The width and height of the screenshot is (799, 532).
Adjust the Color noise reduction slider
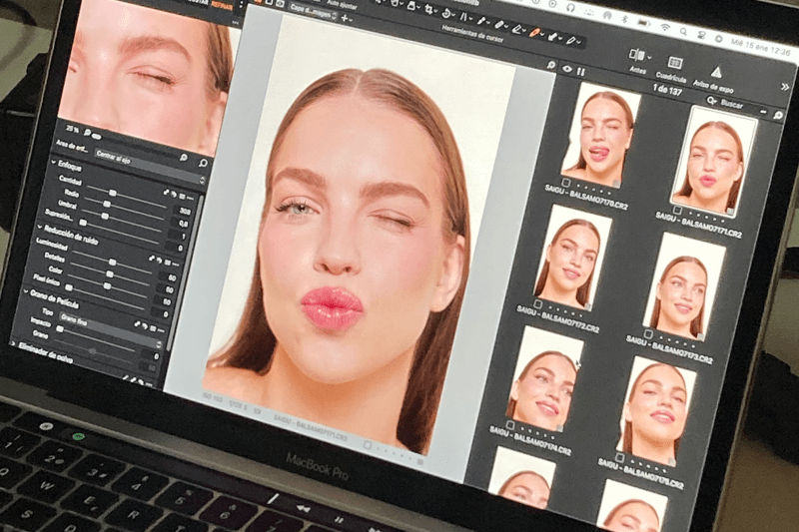(106, 286)
